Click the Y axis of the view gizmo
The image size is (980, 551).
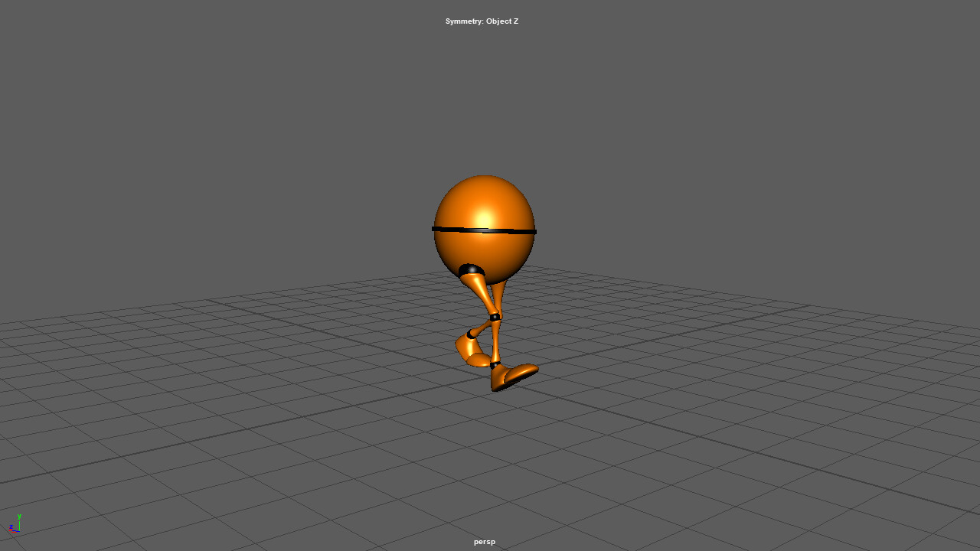[19, 517]
